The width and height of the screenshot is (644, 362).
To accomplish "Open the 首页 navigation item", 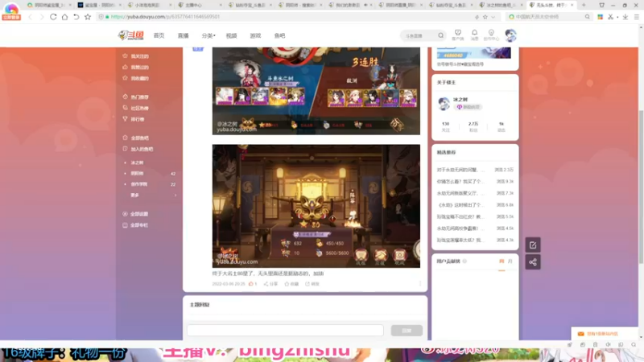I will 159,35.
